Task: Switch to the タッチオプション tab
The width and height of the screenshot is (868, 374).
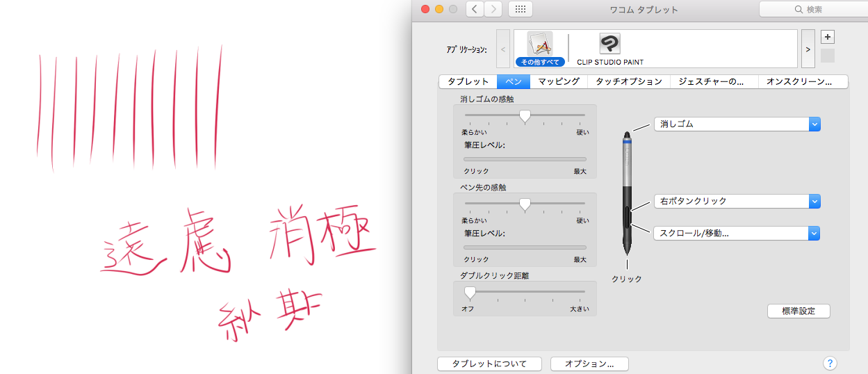Action: 628,81
